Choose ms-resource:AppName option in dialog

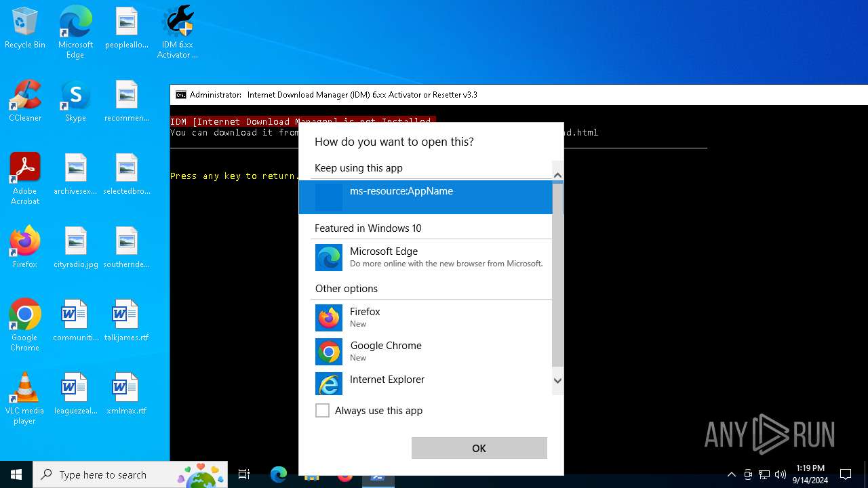click(426, 197)
